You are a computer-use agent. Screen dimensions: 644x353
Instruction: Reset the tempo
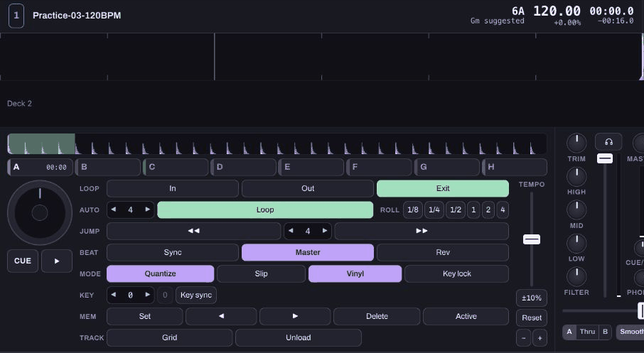[x=532, y=317]
